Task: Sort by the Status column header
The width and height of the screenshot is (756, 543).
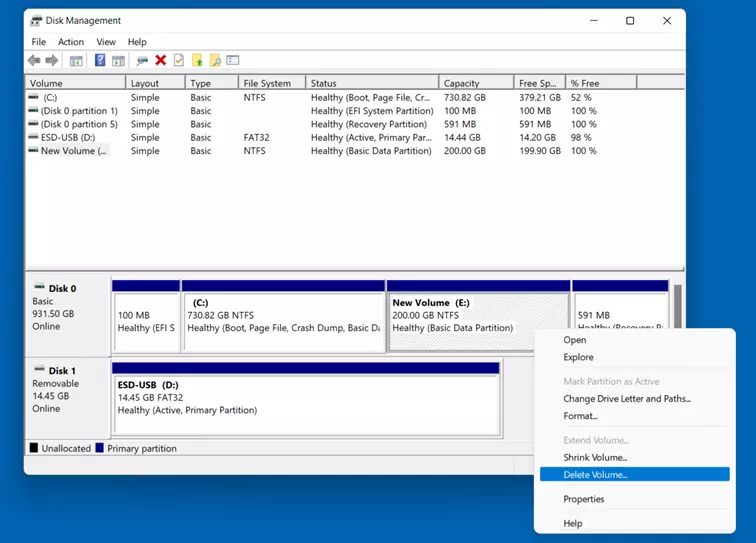Action: [x=372, y=83]
